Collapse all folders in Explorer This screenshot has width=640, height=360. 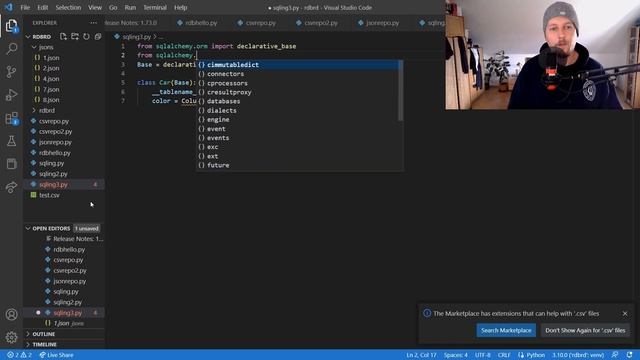coord(98,36)
